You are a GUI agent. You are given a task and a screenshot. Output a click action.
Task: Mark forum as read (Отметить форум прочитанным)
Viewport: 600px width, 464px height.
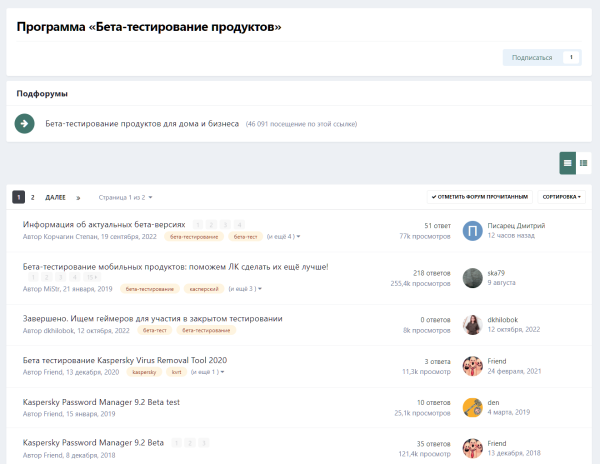[x=479, y=197]
